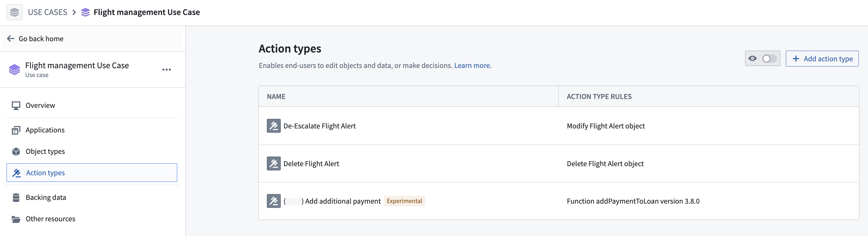Open the Learn more link
The width and height of the screenshot is (868, 236).
click(472, 66)
